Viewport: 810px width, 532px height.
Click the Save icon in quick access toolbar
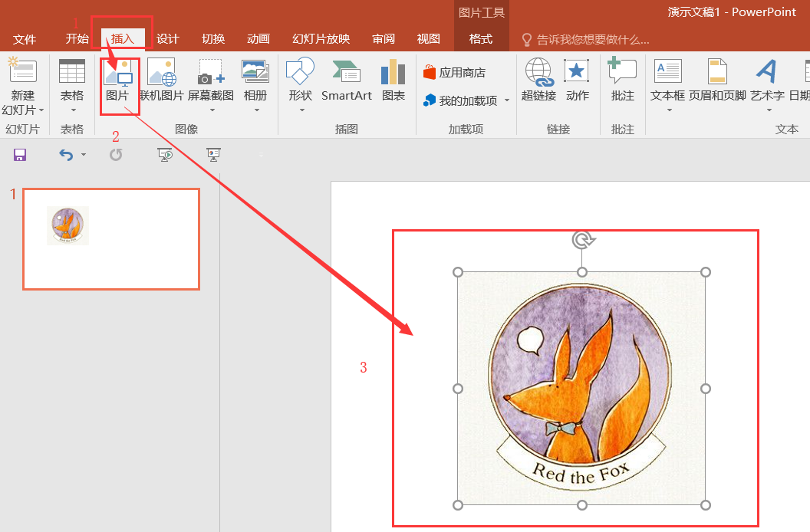point(20,155)
